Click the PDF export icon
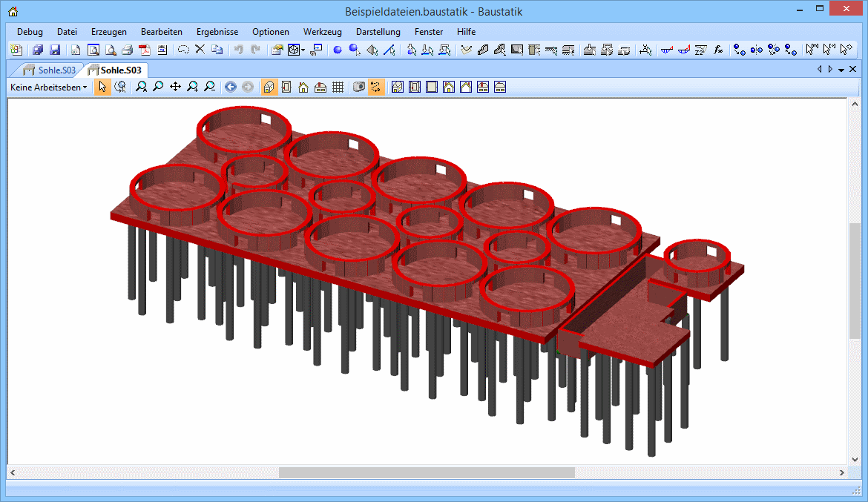Viewport: 868px width, 502px height. pyautogui.click(x=145, y=50)
